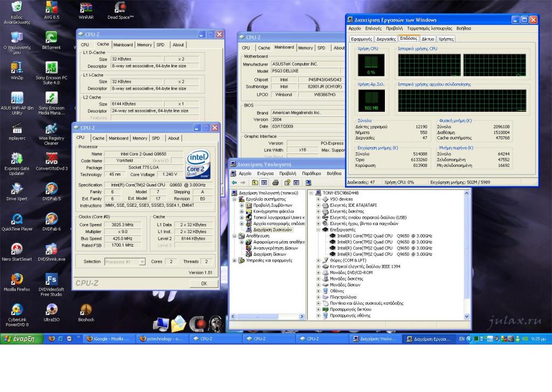The image size is (552, 392).
Task: Collapse the Αποθήκευση tree node
Action: pyautogui.click(x=234, y=236)
